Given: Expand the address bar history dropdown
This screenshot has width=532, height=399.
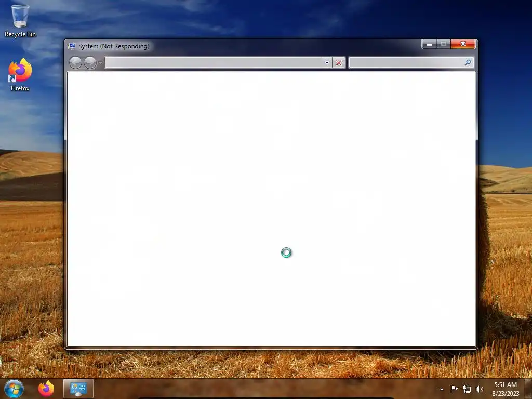Looking at the screenshot, I should coord(327,62).
